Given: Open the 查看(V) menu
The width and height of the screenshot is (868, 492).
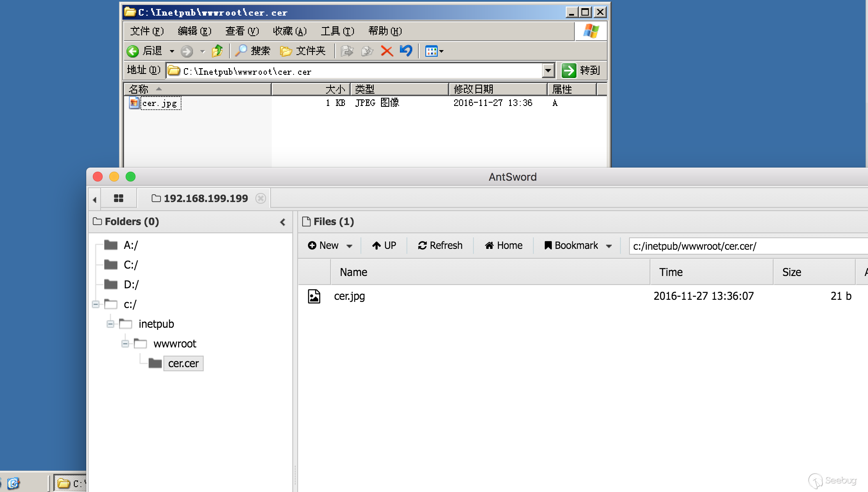Looking at the screenshot, I should tap(242, 31).
